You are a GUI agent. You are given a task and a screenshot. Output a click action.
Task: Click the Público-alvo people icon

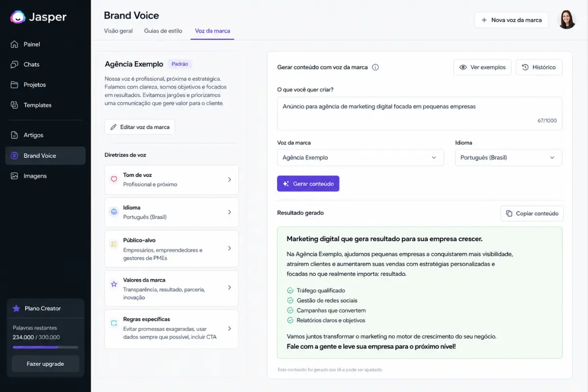pos(114,244)
